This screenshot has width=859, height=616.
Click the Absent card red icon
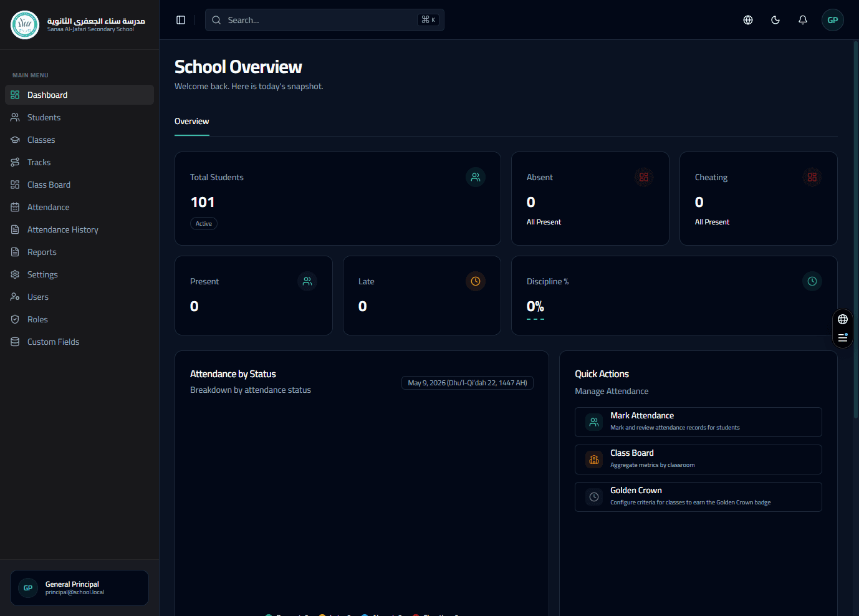point(644,177)
